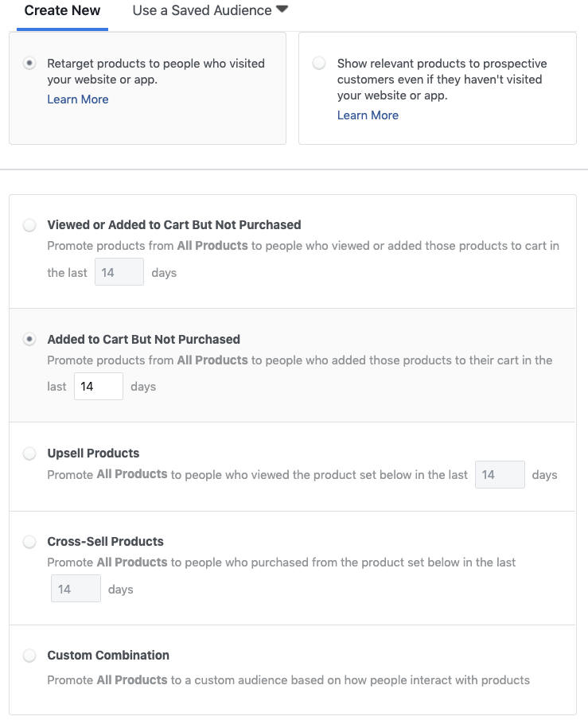Click All Products in the Cross-Sell description
Image resolution: width=588 pixels, height=724 pixels.
click(x=132, y=562)
